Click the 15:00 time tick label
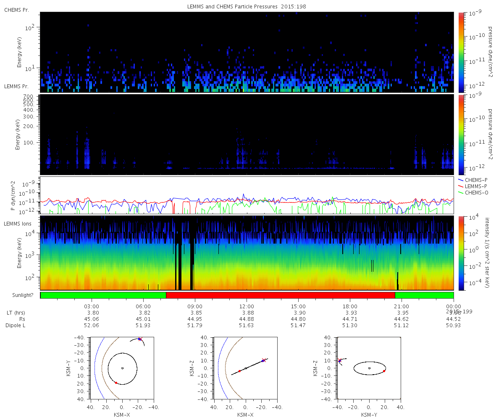Viewport: 504px width, 420px height. pyautogui.click(x=299, y=306)
